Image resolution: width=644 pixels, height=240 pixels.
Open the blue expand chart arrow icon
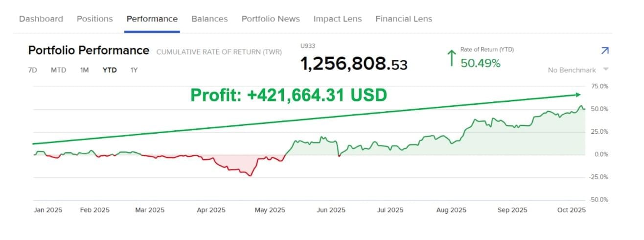coord(605,51)
